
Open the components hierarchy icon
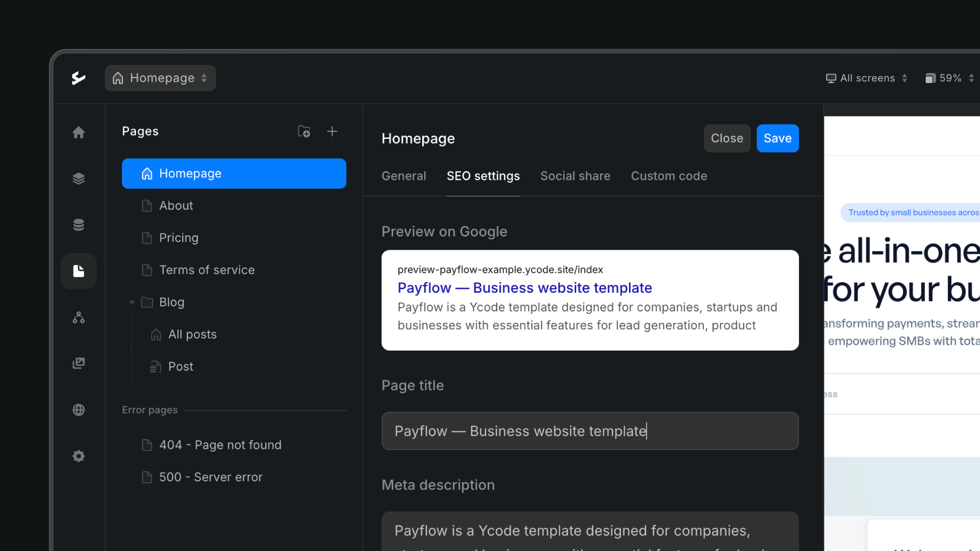[78, 317]
